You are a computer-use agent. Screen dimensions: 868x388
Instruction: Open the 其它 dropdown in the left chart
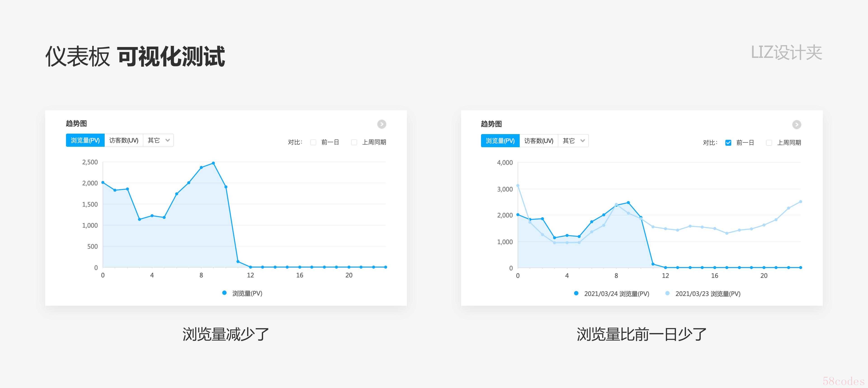click(x=158, y=140)
